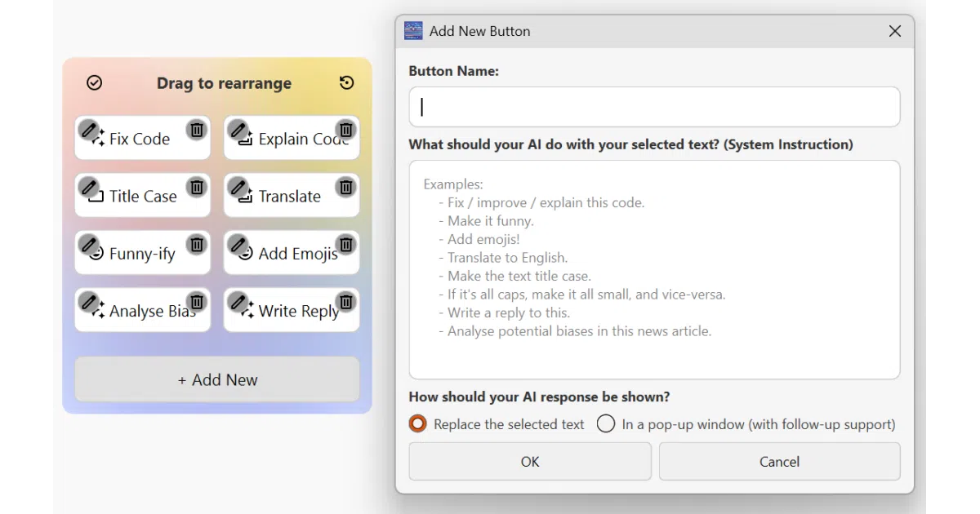Click the trash icon on Explain Code
Screen dimensions: 980x514
346,129
